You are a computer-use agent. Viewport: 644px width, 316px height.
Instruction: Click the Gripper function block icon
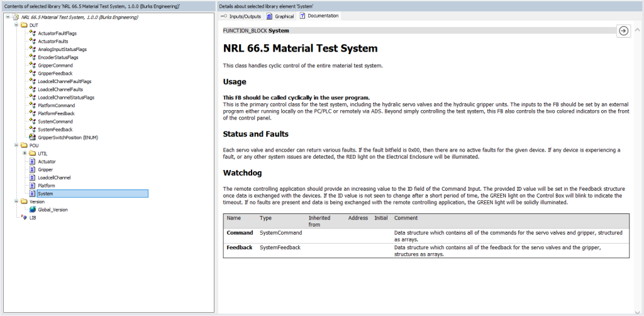coord(33,169)
